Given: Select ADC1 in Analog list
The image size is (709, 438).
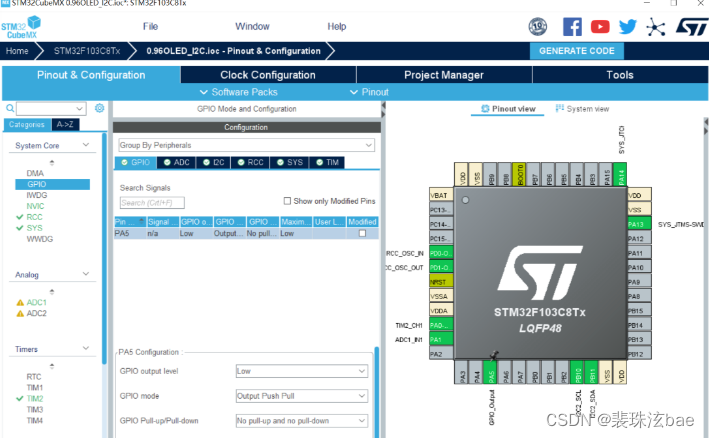Looking at the screenshot, I should tap(36, 302).
